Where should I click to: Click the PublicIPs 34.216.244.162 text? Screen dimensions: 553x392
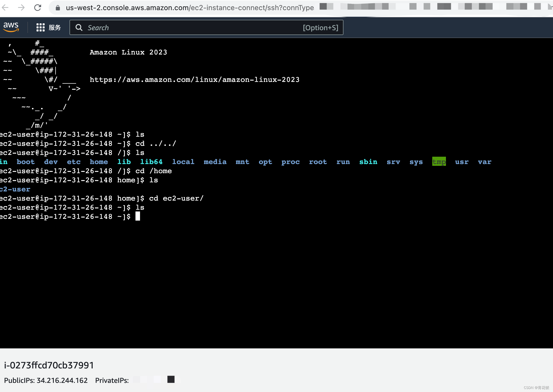[46, 380]
